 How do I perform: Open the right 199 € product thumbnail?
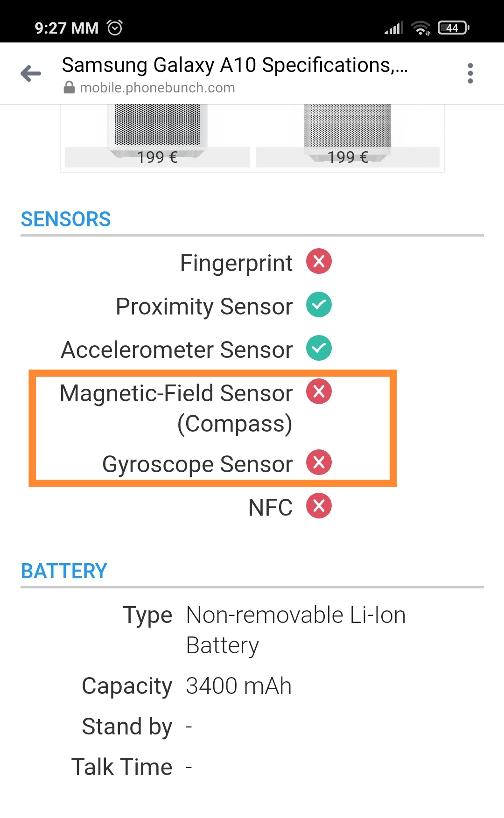point(348,136)
